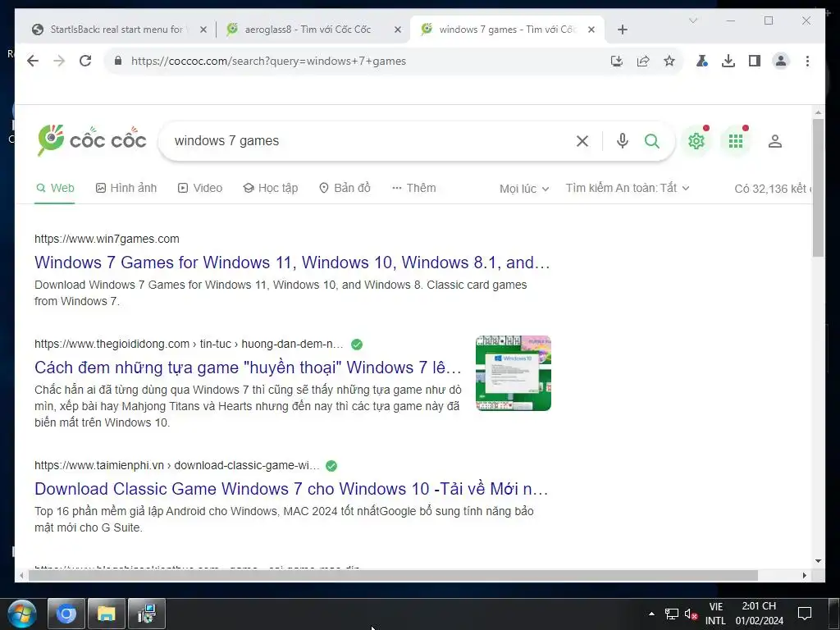Reload the current page
Viewport: 840px width, 630px height.
coord(85,61)
